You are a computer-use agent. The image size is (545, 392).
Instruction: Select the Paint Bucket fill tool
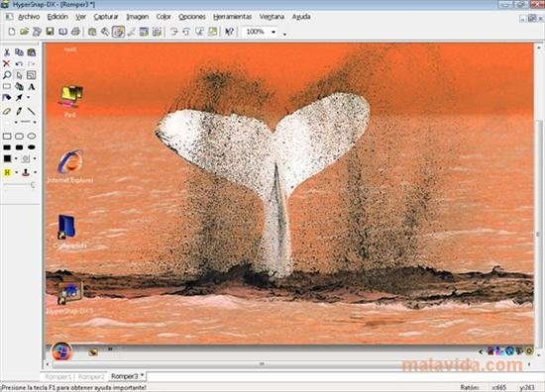7,98
